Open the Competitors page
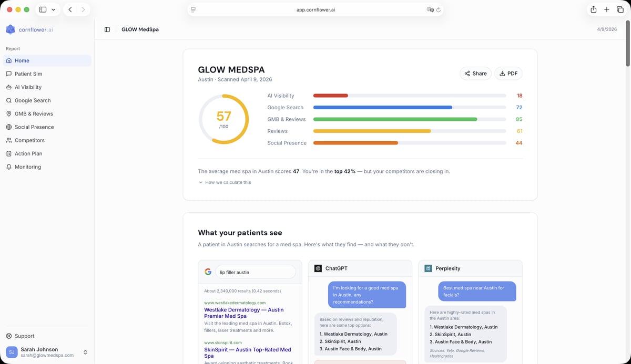Viewport: 631px width, 364px height. tap(47, 140)
